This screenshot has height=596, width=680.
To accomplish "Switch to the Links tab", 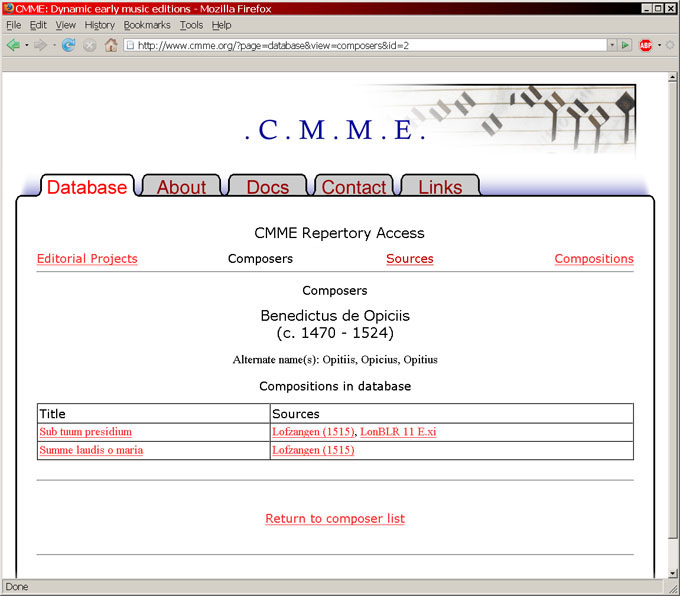I will coord(440,187).
